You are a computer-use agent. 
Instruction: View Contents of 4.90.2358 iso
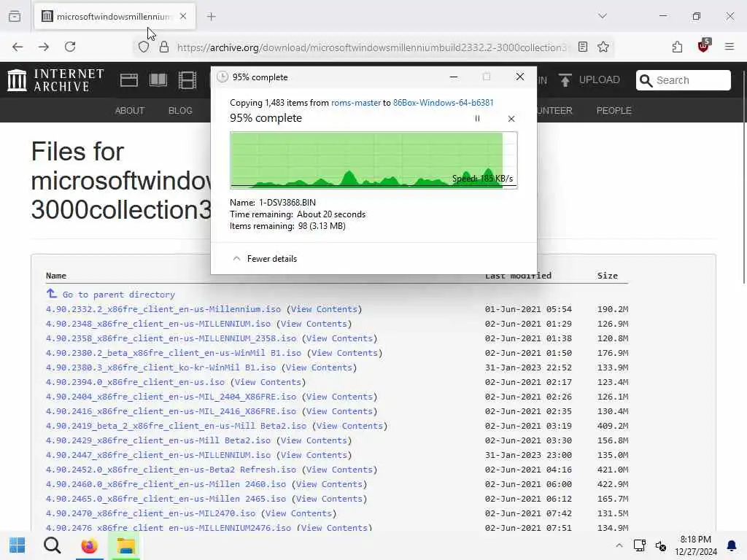click(339, 338)
